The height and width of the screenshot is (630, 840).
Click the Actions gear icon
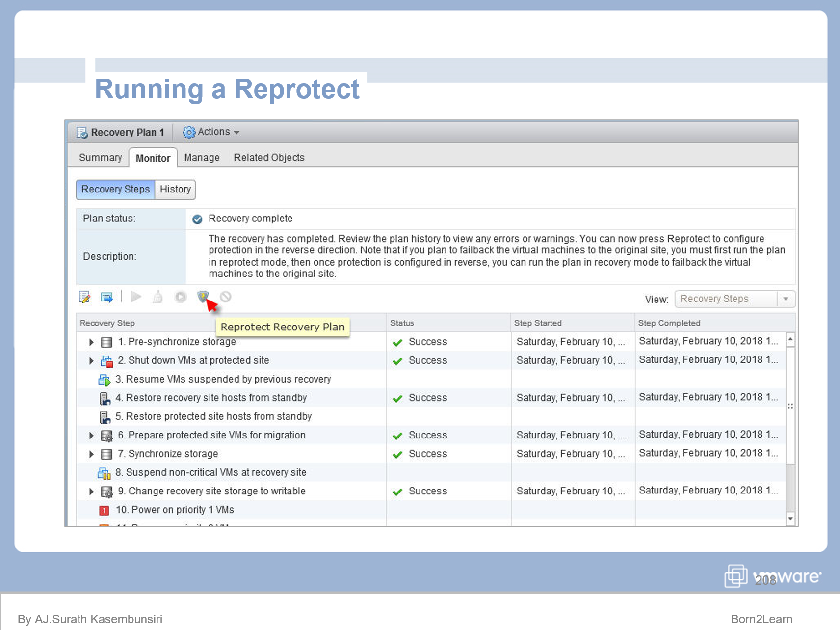click(x=188, y=132)
